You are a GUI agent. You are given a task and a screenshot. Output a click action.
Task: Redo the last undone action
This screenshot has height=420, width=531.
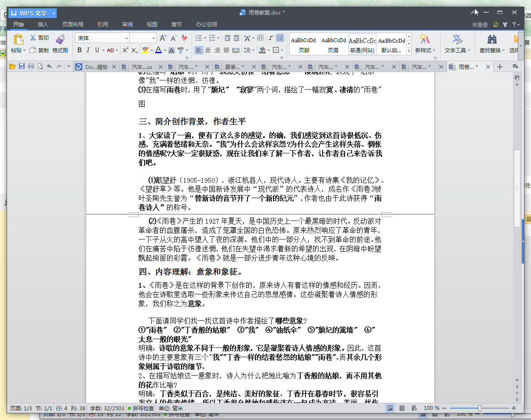click(x=58, y=67)
